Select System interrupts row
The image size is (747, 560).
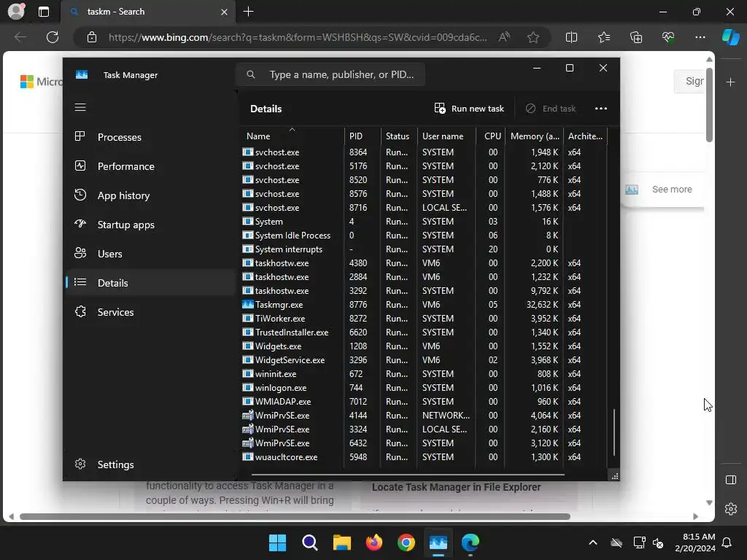tap(424, 249)
